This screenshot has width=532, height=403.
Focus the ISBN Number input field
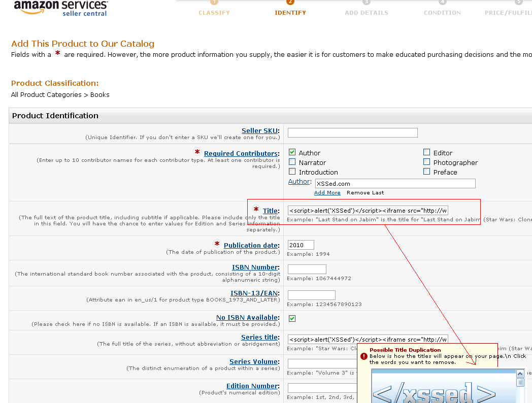pyautogui.click(x=307, y=270)
